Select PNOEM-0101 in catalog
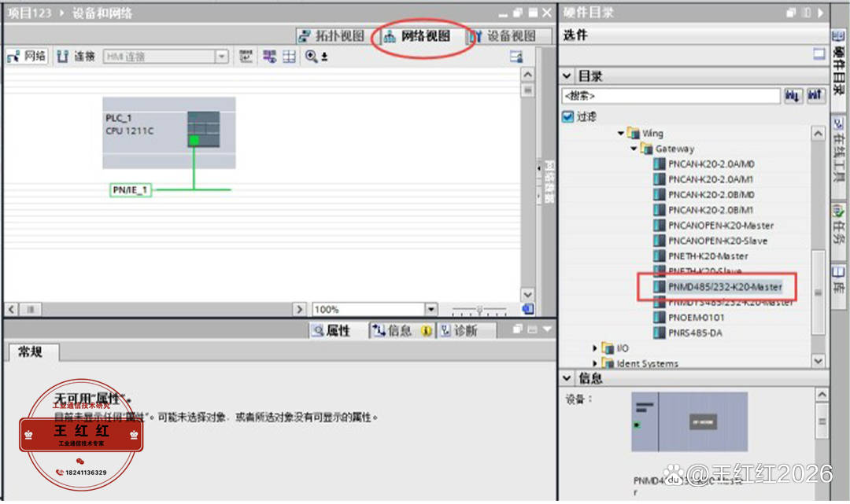 696,317
